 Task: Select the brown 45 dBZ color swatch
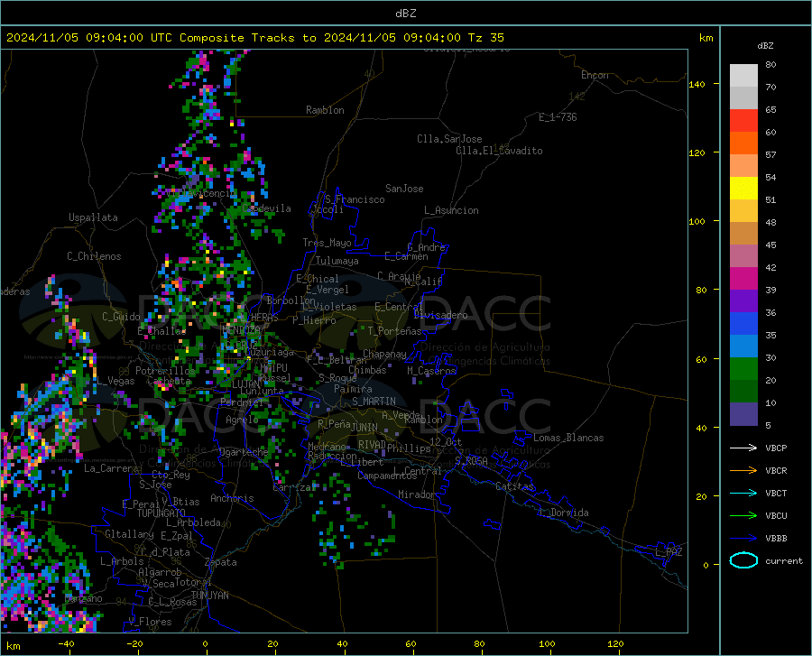point(743,234)
